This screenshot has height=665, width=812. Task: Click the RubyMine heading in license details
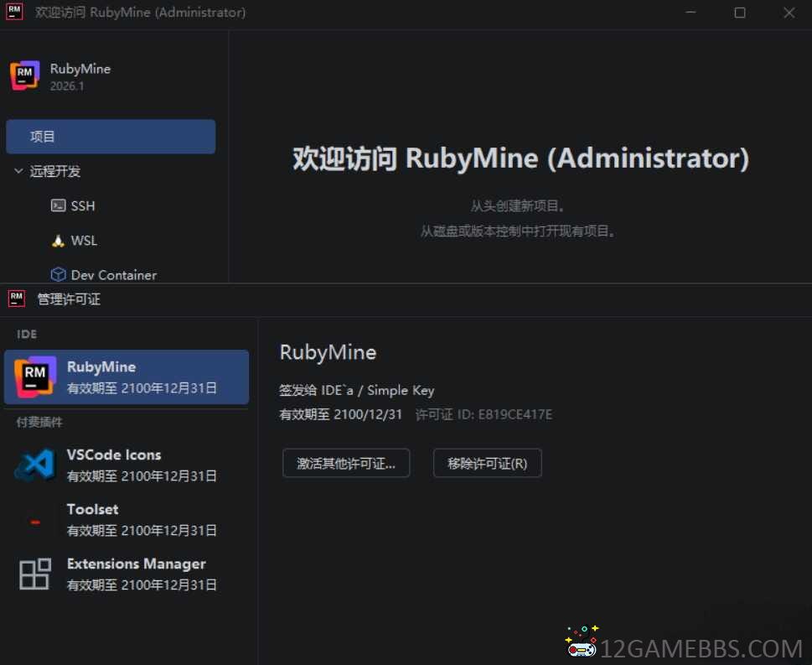click(328, 352)
